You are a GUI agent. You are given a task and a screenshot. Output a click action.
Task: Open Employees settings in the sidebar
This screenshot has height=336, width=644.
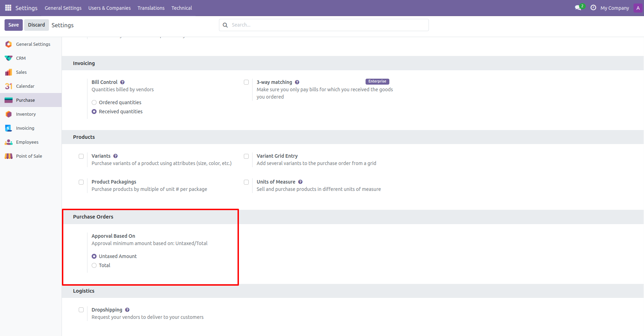pyautogui.click(x=27, y=142)
